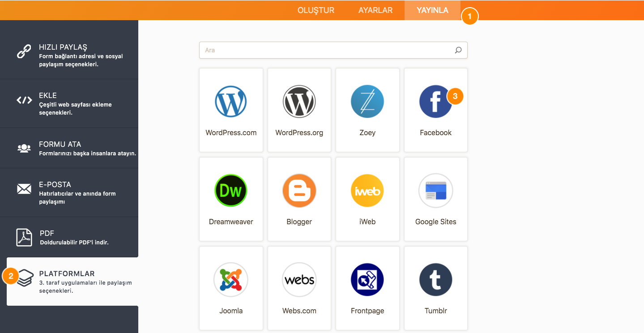Click the Dreamweaver label text
644x333 pixels.
(231, 222)
